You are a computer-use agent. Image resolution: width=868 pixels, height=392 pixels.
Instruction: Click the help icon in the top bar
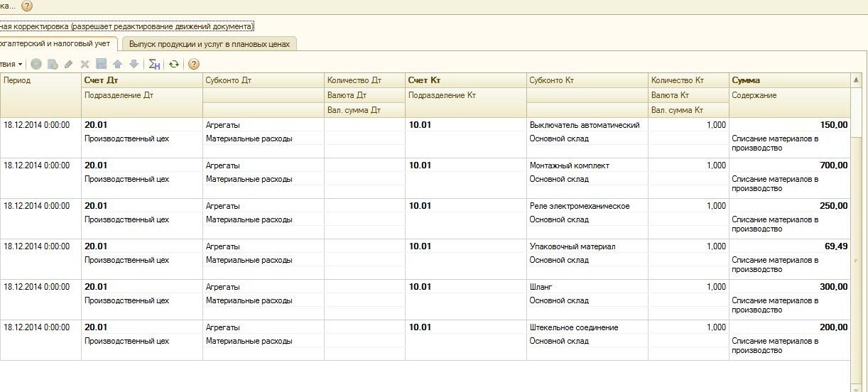[x=27, y=6]
